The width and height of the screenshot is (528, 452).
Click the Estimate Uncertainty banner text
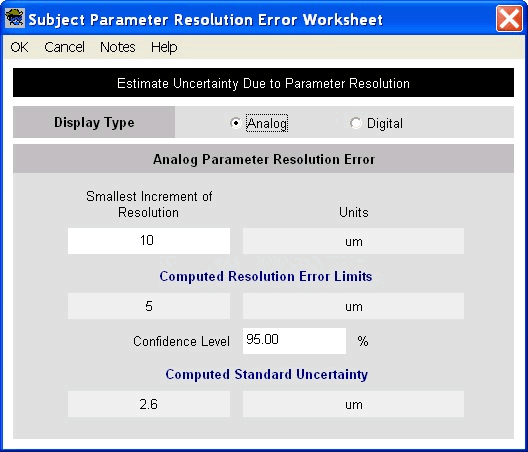(263, 83)
